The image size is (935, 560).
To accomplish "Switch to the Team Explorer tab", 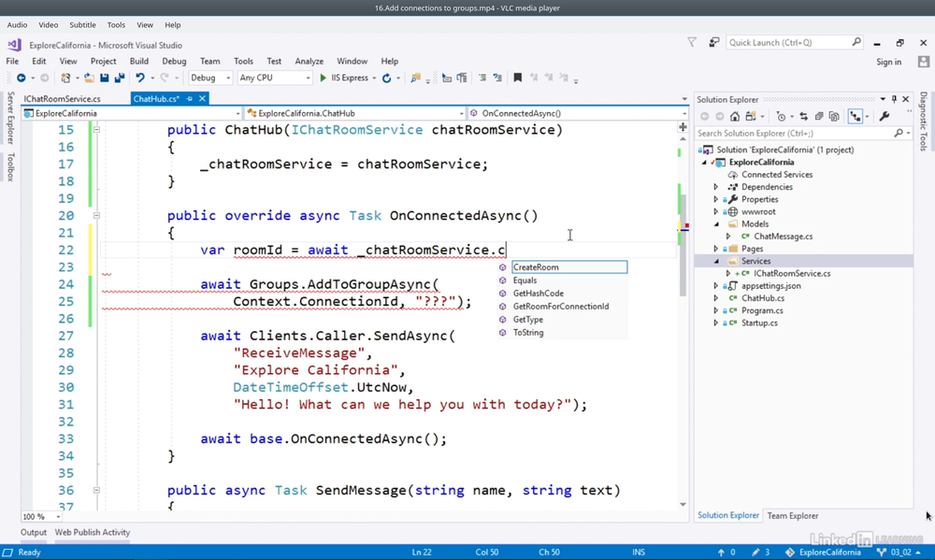I will pyautogui.click(x=793, y=516).
